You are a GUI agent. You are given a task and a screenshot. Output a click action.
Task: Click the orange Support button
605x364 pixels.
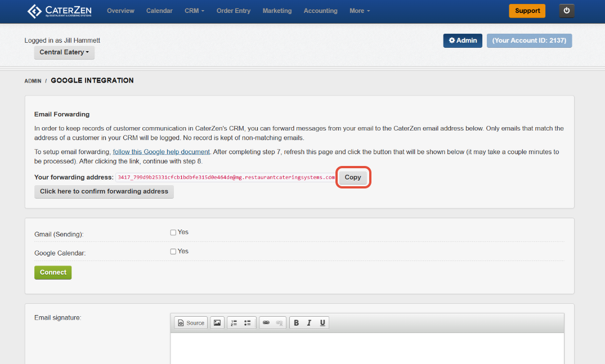(x=527, y=11)
